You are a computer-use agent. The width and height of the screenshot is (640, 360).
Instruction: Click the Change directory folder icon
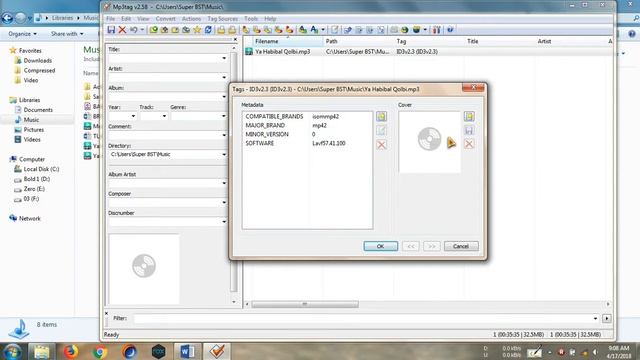click(153, 30)
